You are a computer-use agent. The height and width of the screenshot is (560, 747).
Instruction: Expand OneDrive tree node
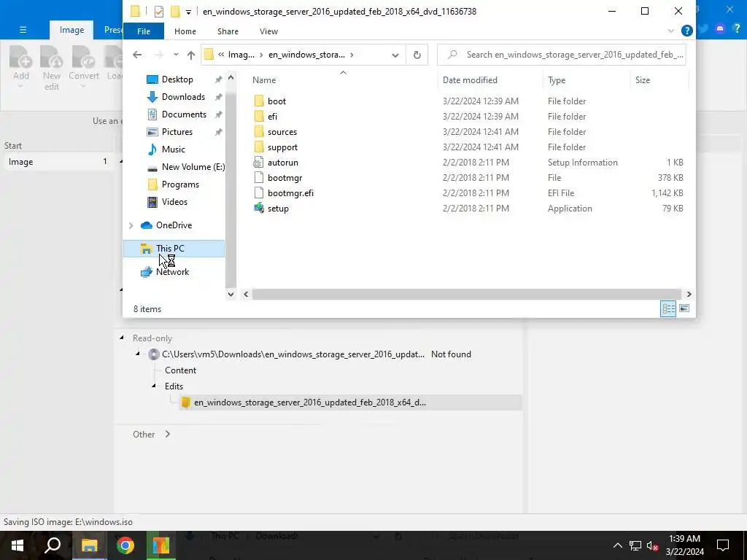coord(131,225)
